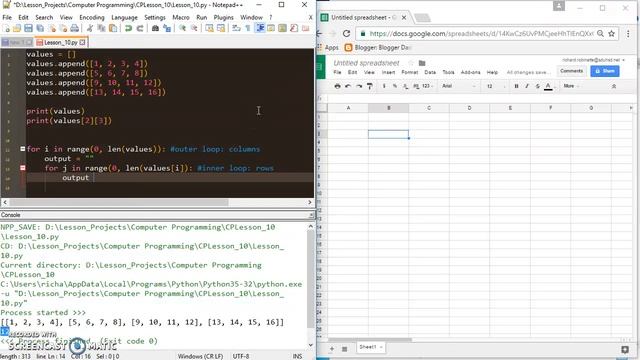
Task: Click the Apps shortcut in bookmarks bar
Action: pyautogui.click(x=328, y=48)
